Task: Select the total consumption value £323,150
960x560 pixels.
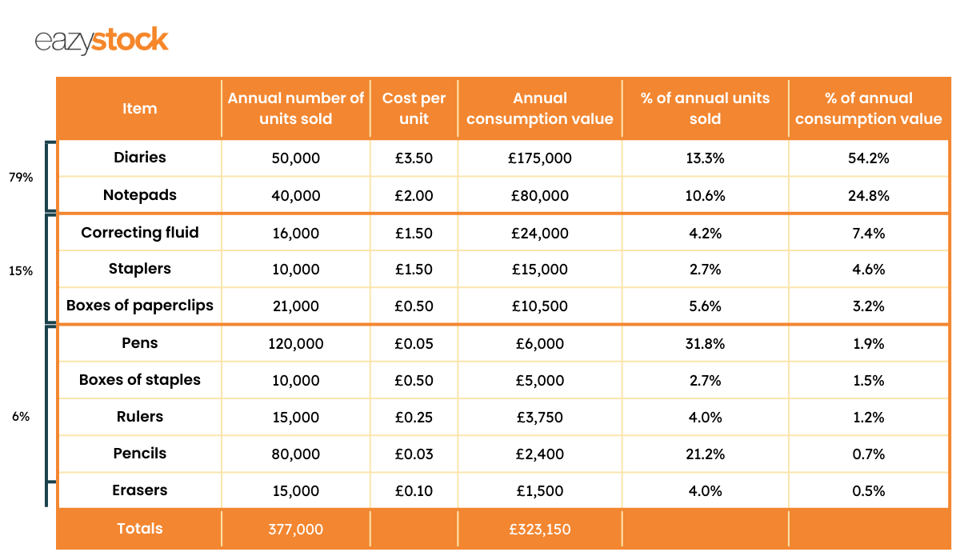Action: coord(540,530)
